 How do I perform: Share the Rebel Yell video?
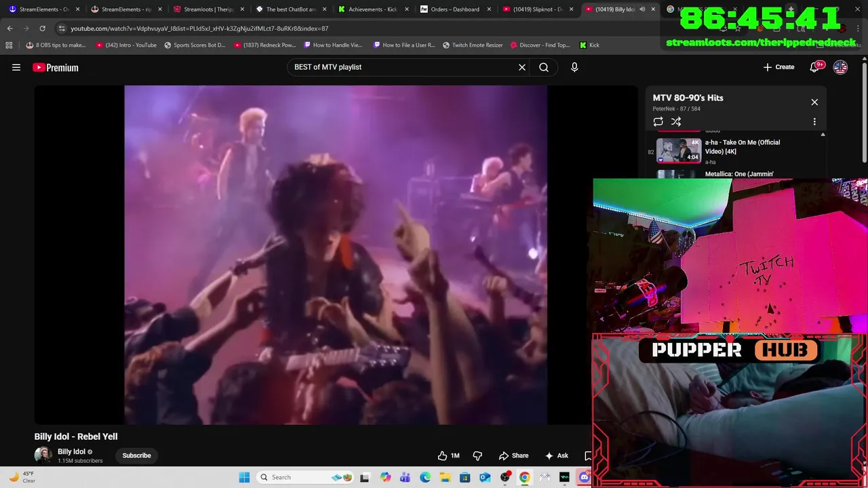coord(513,455)
